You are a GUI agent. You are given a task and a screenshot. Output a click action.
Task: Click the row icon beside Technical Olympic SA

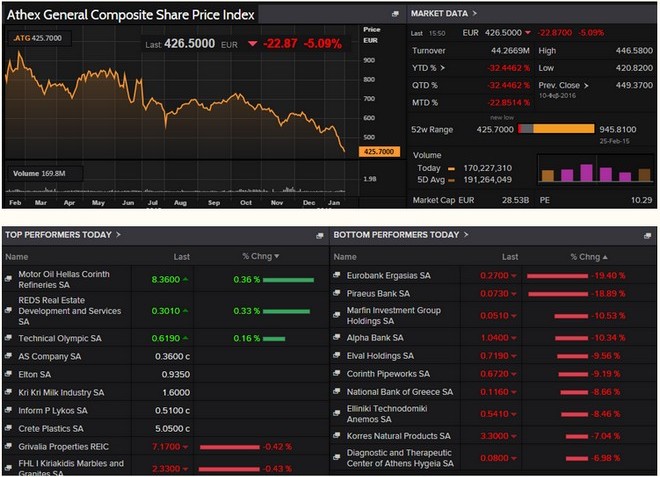pyautogui.click(x=9, y=339)
